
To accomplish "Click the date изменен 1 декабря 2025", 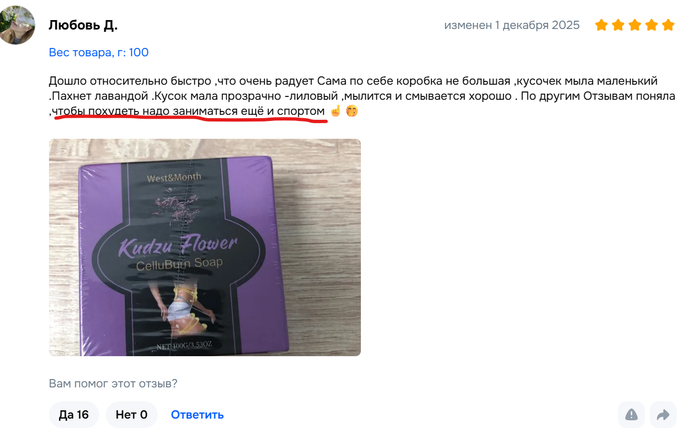I will tap(512, 25).
